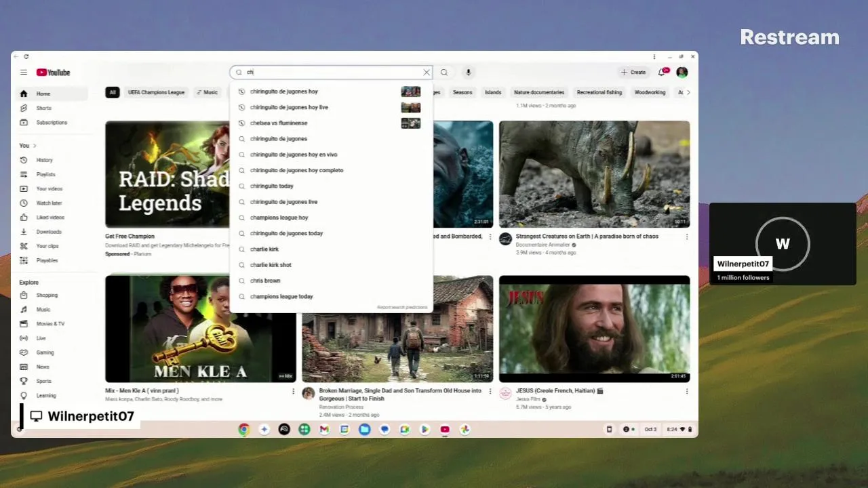This screenshot has height=488, width=868.
Task: Open the account avatar menu
Action: pyautogui.click(x=682, y=72)
